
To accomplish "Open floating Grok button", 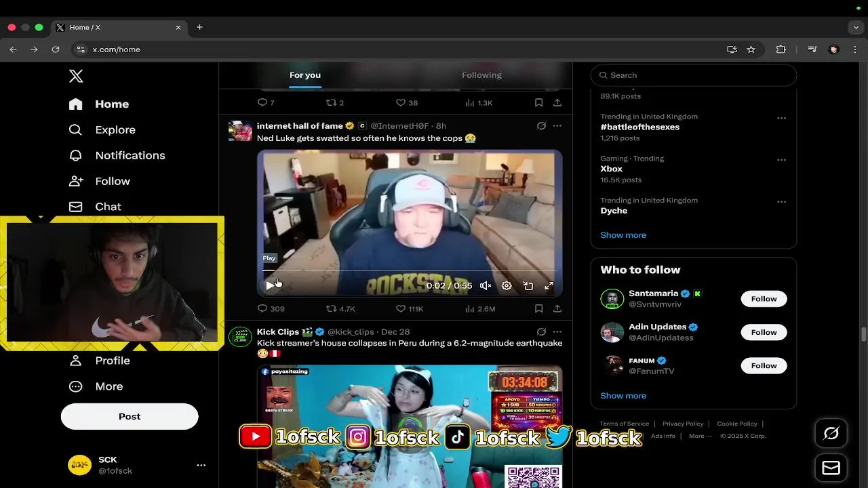I will pos(831,434).
